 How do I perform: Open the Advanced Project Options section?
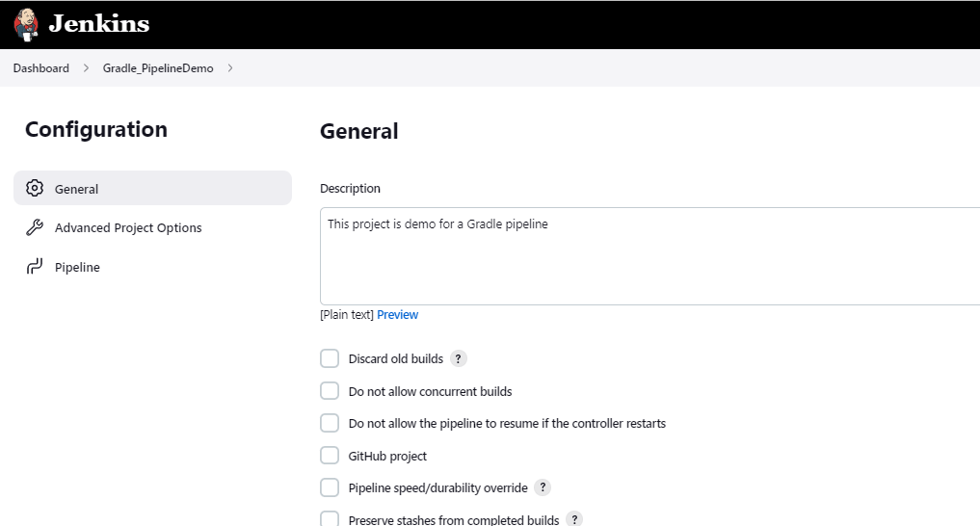click(x=128, y=228)
